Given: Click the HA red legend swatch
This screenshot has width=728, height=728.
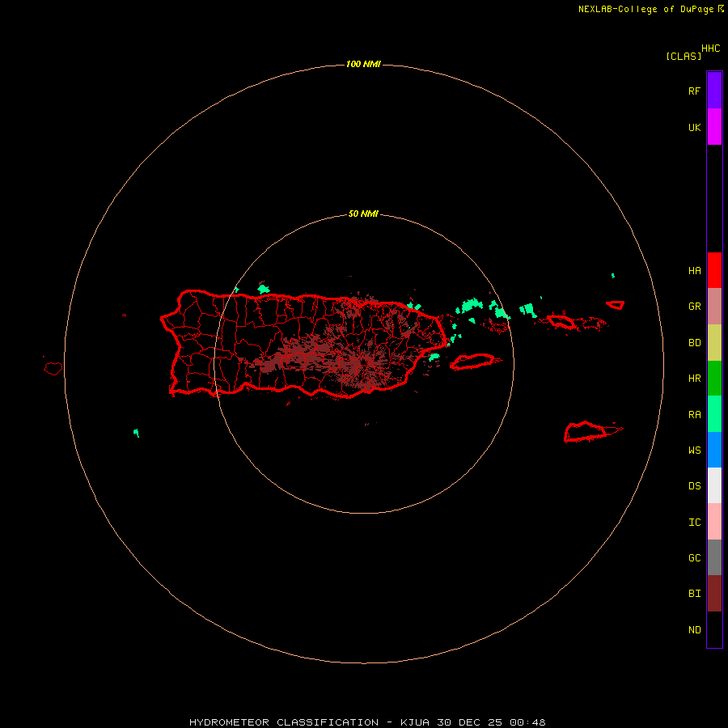Looking at the screenshot, I should pos(714,270).
